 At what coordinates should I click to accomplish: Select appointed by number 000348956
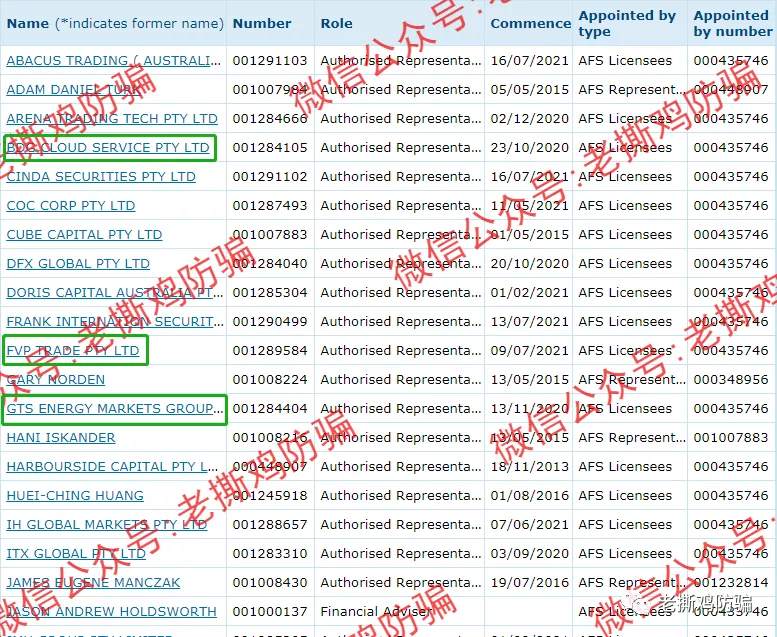(x=731, y=380)
